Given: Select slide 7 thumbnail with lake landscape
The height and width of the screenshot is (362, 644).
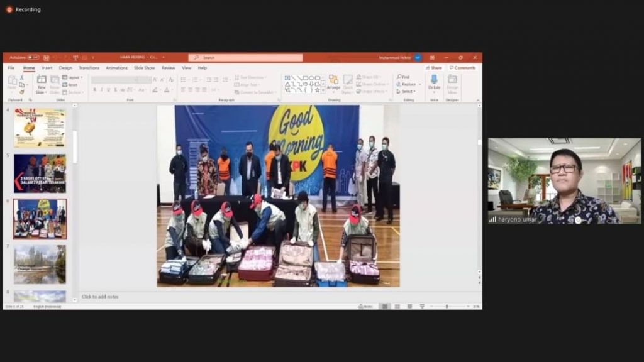Looking at the screenshot, I should click(x=40, y=265).
